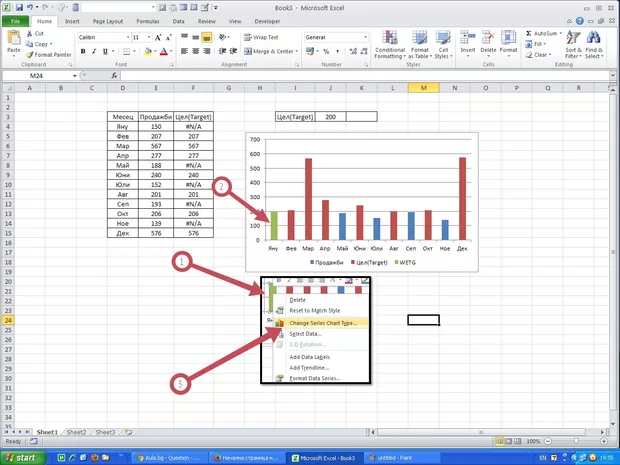Align text left

click(184, 51)
